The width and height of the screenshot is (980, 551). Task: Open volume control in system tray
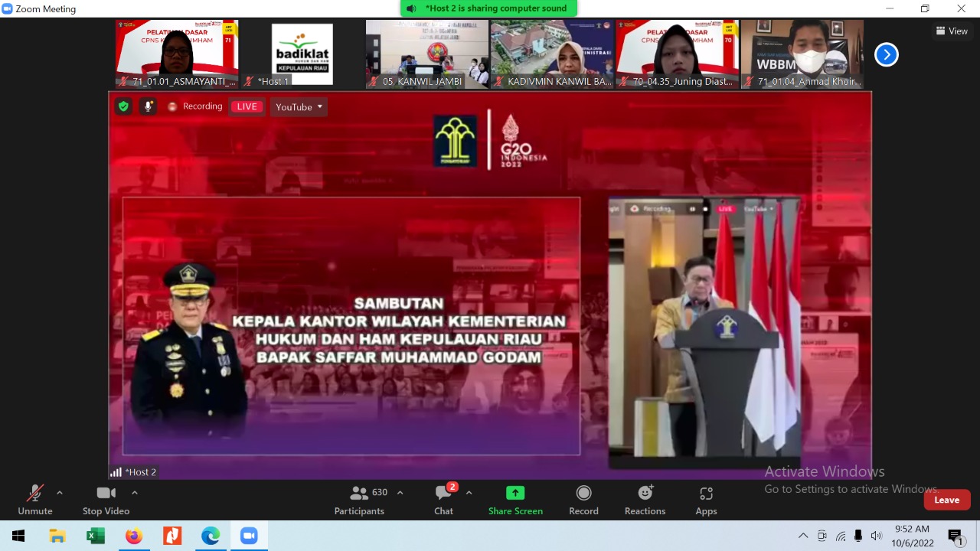pos(876,536)
